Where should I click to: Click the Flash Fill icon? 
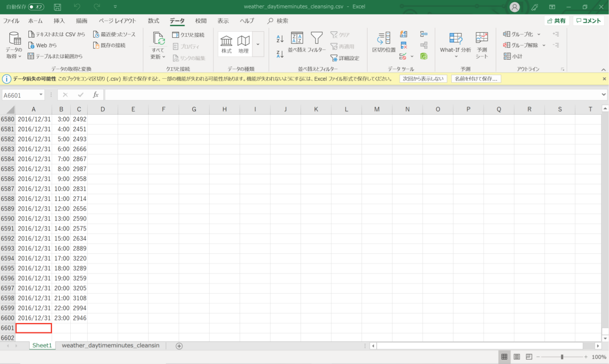coord(404,34)
